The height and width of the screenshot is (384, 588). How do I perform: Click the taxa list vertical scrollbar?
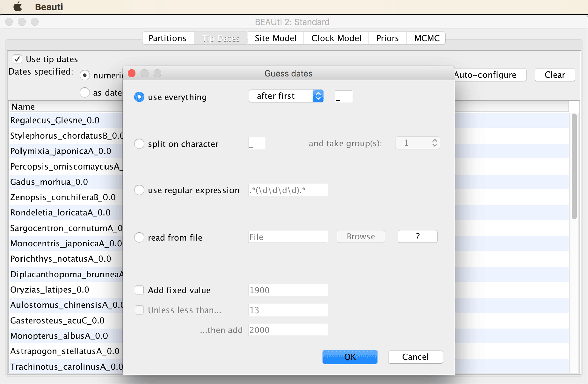click(x=574, y=166)
